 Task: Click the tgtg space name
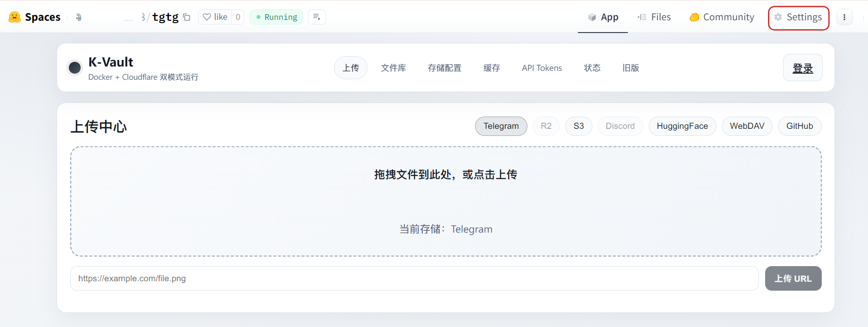[x=165, y=17]
